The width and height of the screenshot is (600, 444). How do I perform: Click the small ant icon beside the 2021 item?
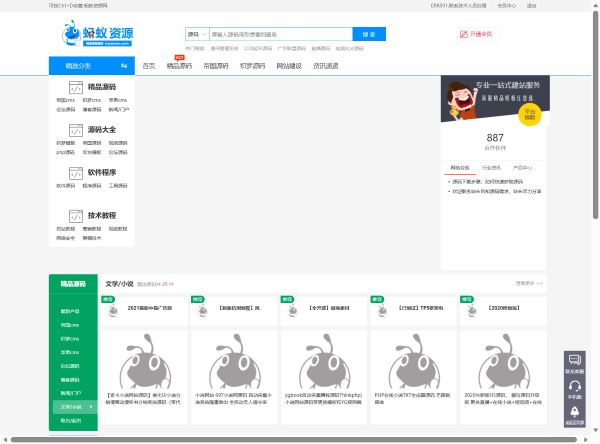[113, 311]
